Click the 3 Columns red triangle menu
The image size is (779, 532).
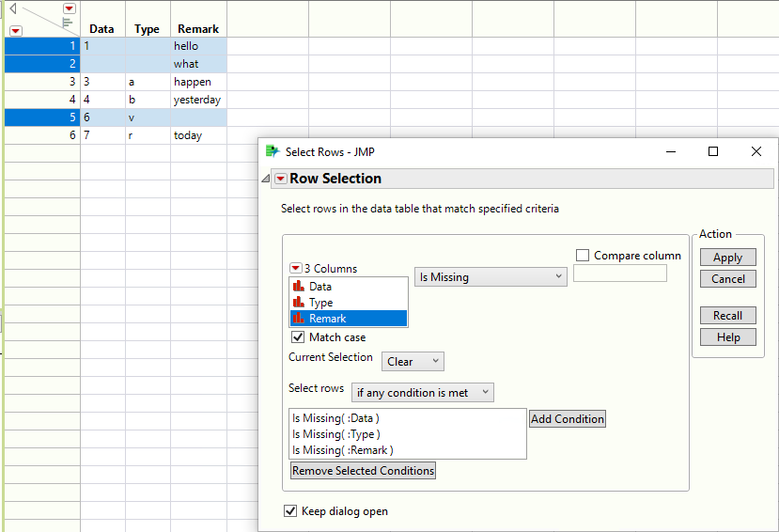click(x=296, y=269)
